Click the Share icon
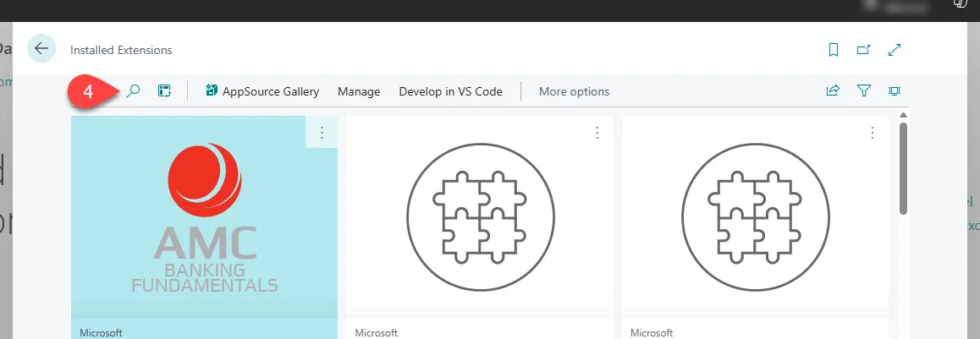The width and height of the screenshot is (980, 339). tap(833, 91)
